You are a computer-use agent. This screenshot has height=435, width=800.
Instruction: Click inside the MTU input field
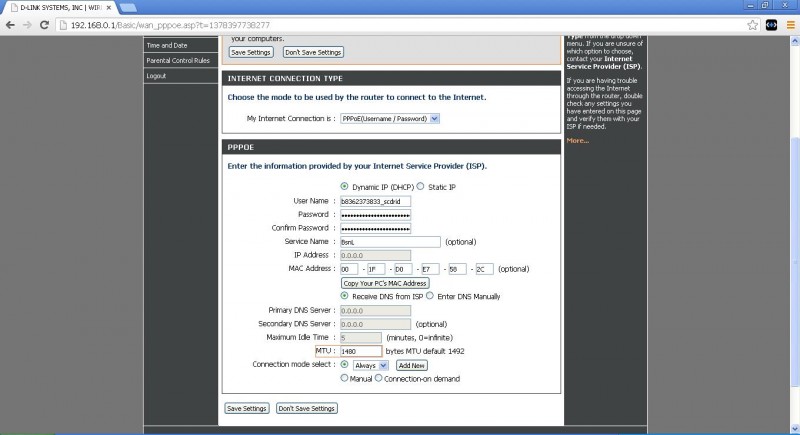[x=360, y=352]
